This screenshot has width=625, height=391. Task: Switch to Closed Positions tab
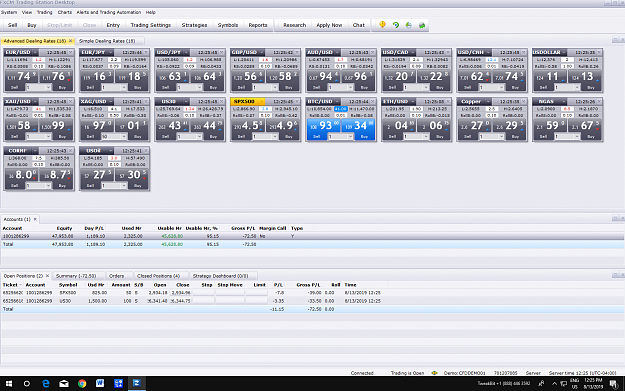coord(158,276)
